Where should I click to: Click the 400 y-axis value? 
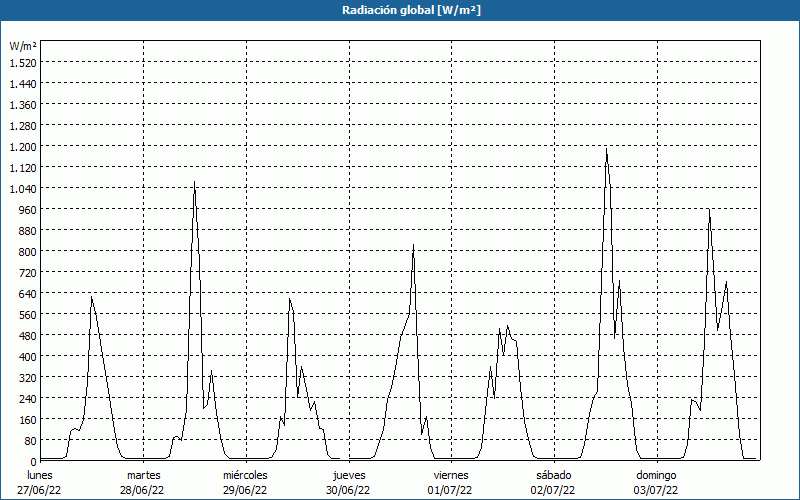coord(29,357)
